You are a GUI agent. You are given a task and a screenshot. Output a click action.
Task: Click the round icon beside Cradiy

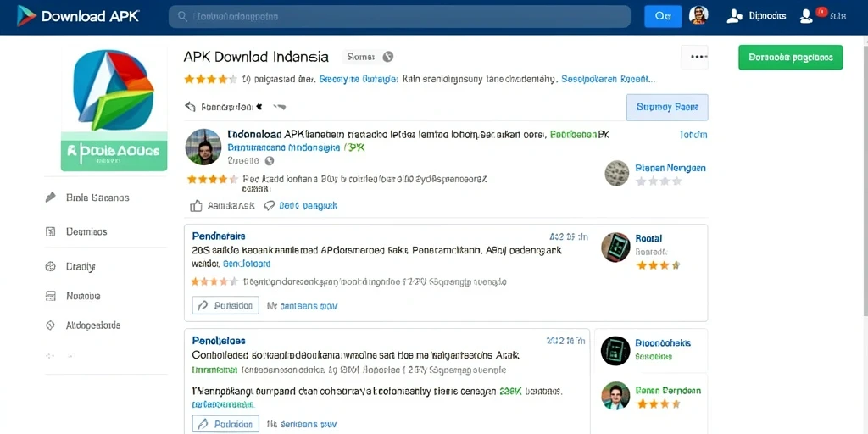50,266
